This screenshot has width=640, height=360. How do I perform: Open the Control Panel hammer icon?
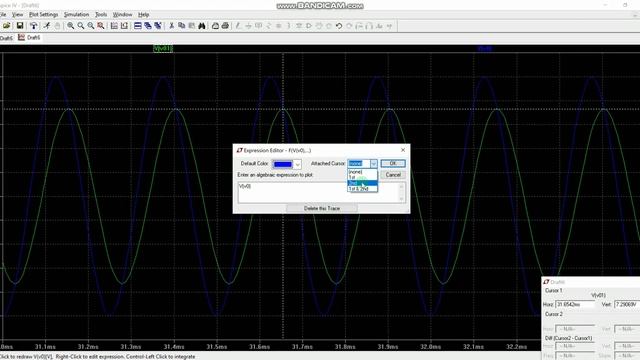pyautogui.click(x=34, y=26)
